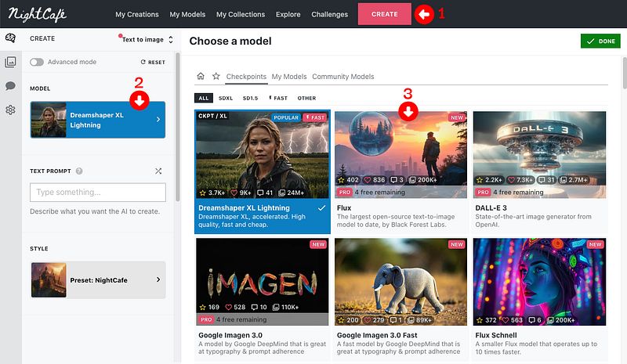Select the OTHER model filter
This screenshot has width=627, height=364.
(306, 98)
